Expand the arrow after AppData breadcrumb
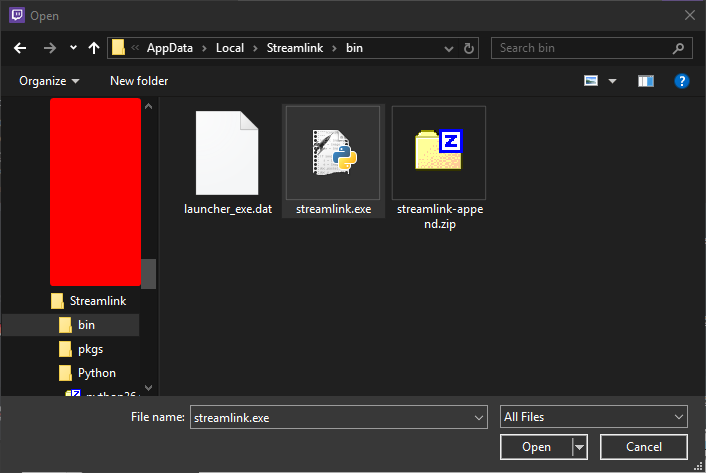 tap(204, 48)
